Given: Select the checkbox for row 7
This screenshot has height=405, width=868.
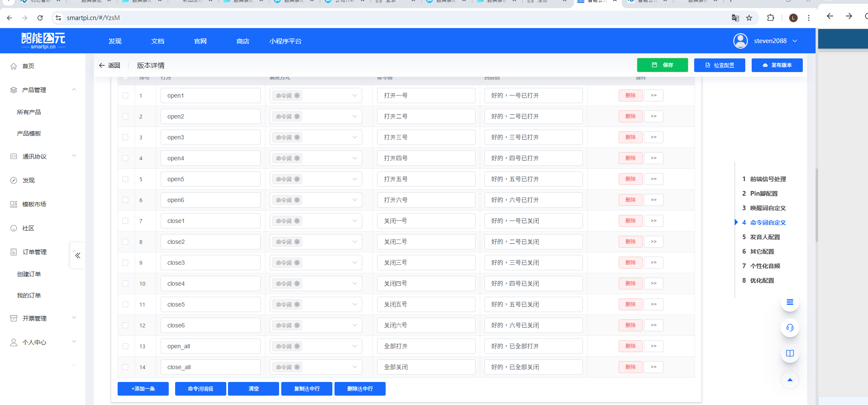Looking at the screenshot, I should pyautogui.click(x=125, y=221).
